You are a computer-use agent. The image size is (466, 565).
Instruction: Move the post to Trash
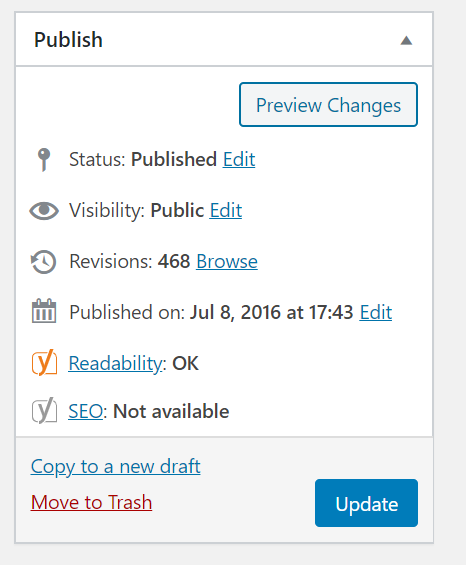[x=91, y=502]
